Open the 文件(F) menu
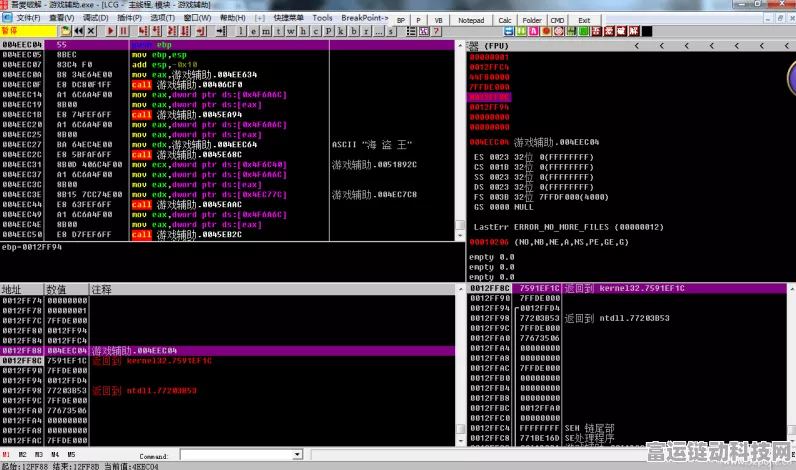 point(28,18)
